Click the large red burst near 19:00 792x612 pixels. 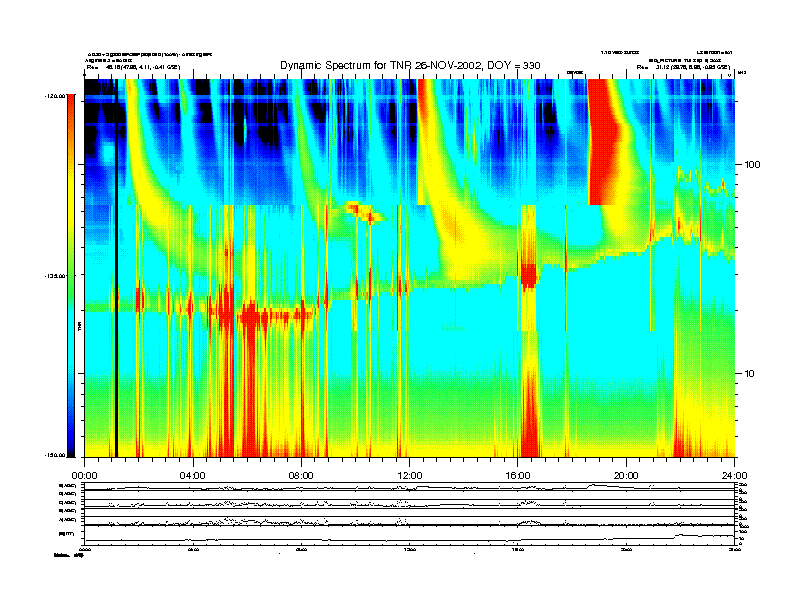tap(603, 142)
